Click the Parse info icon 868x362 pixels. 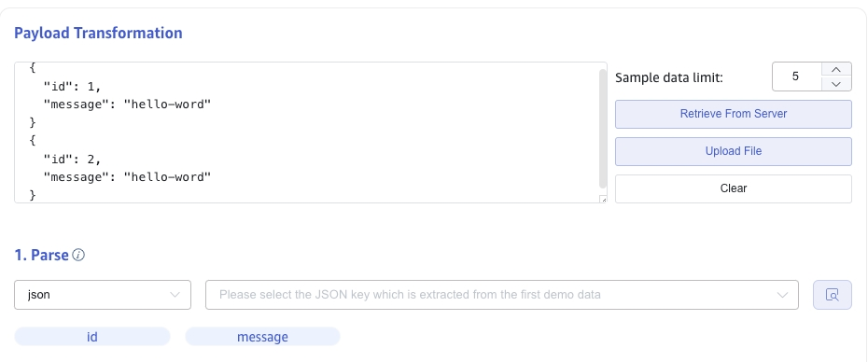click(78, 255)
